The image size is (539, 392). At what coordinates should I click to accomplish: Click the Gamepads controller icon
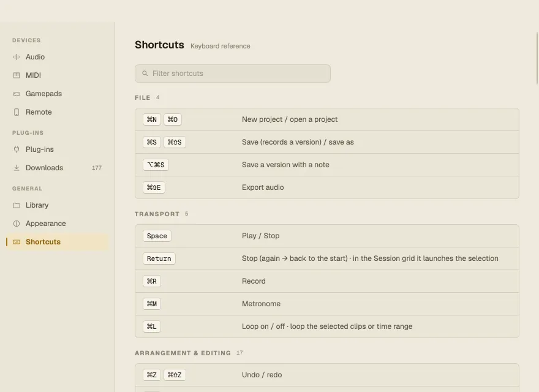click(x=16, y=94)
